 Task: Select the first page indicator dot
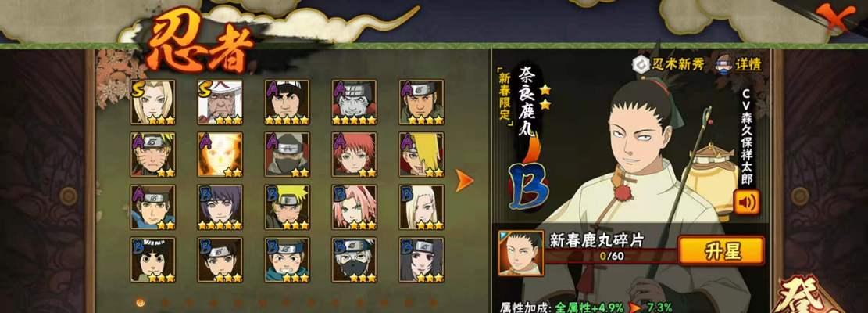140,303
